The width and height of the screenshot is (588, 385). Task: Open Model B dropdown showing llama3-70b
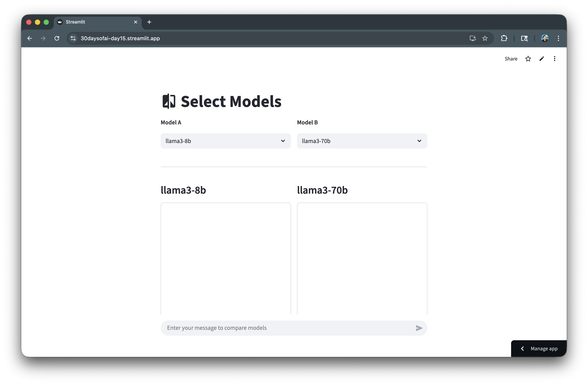(x=362, y=141)
